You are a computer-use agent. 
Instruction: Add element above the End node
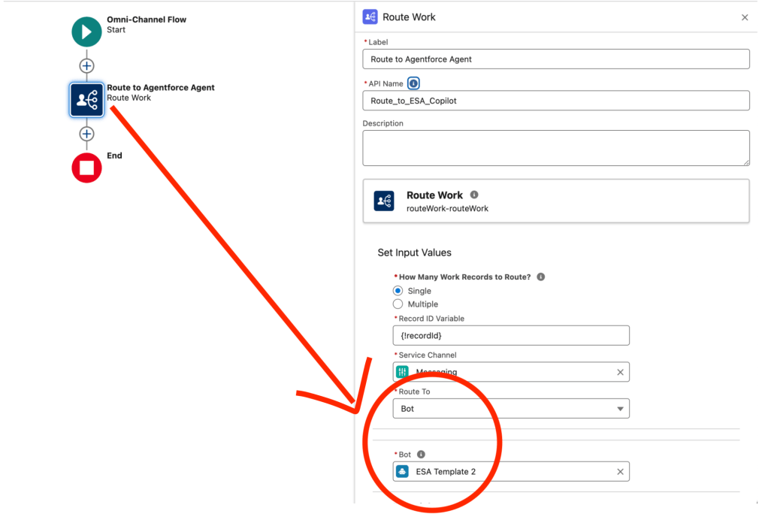click(86, 134)
